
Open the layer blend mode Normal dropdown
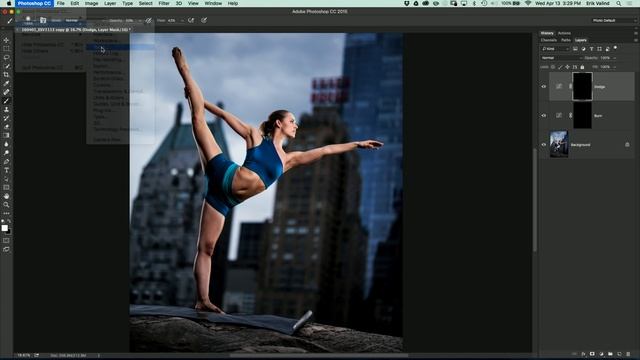tap(562, 58)
